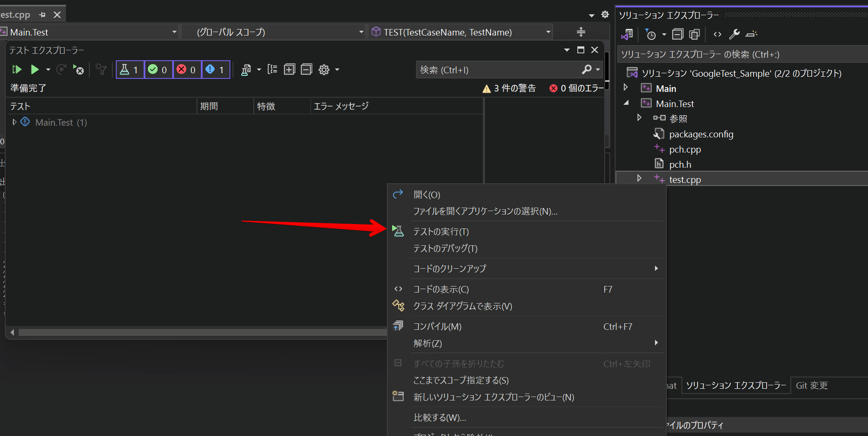The width and height of the screenshot is (868, 436).
Task: Click the Test Explorer horizontal scrollbar
Action: 199,332
